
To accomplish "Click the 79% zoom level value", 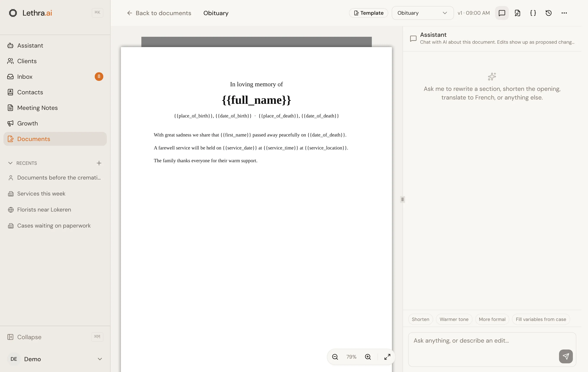I will [351, 357].
